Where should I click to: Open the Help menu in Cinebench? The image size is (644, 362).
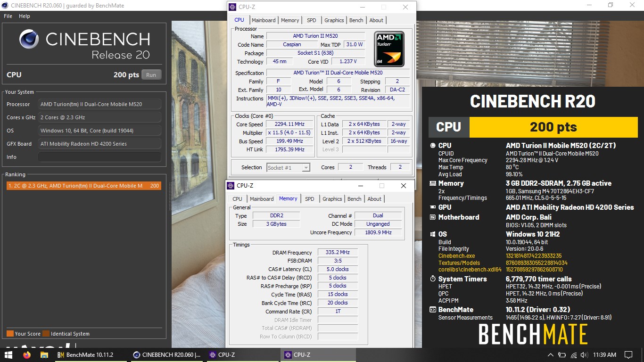[25, 16]
